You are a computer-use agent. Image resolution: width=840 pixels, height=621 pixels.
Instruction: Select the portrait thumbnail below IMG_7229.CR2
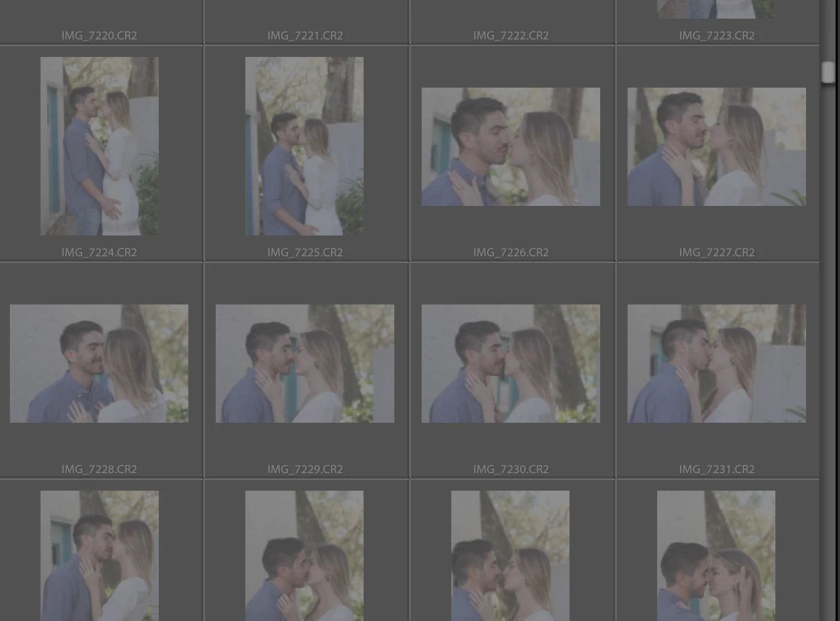pyautogui.click(x=304, y=556)
